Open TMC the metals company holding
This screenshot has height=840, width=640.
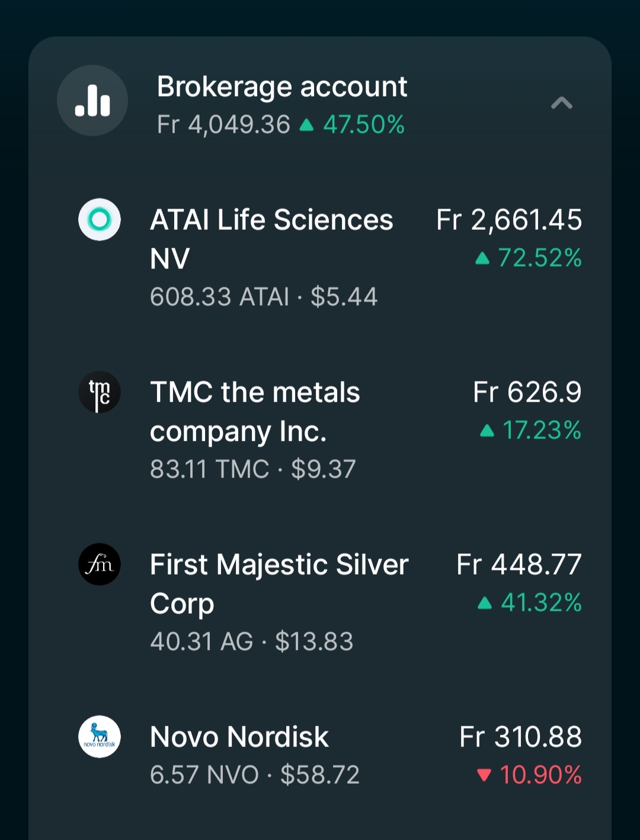pyautogui.click(x=255, y=412)
